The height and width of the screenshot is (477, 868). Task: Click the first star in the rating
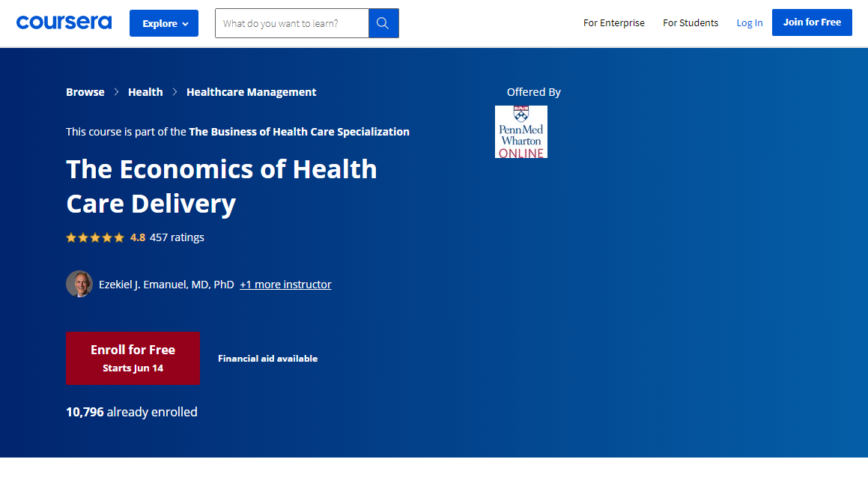(x=70, y=237)
